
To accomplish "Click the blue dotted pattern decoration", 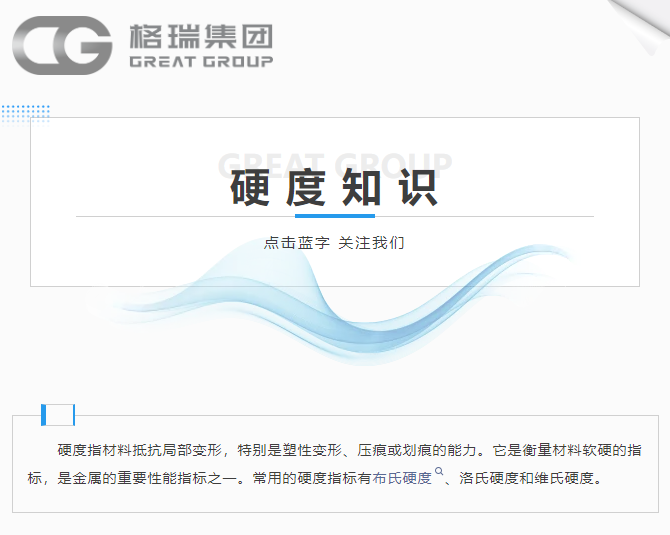I will pyautogui.click(x=24, y=113).
